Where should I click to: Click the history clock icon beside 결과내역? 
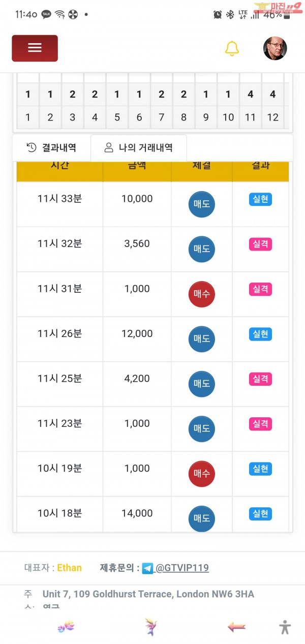pyautogui.click(x=32, y=148)
